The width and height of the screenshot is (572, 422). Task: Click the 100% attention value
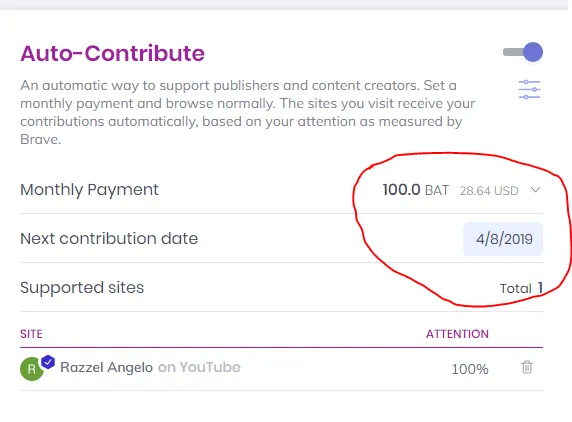pyautogui.click(x=470, y=369)
